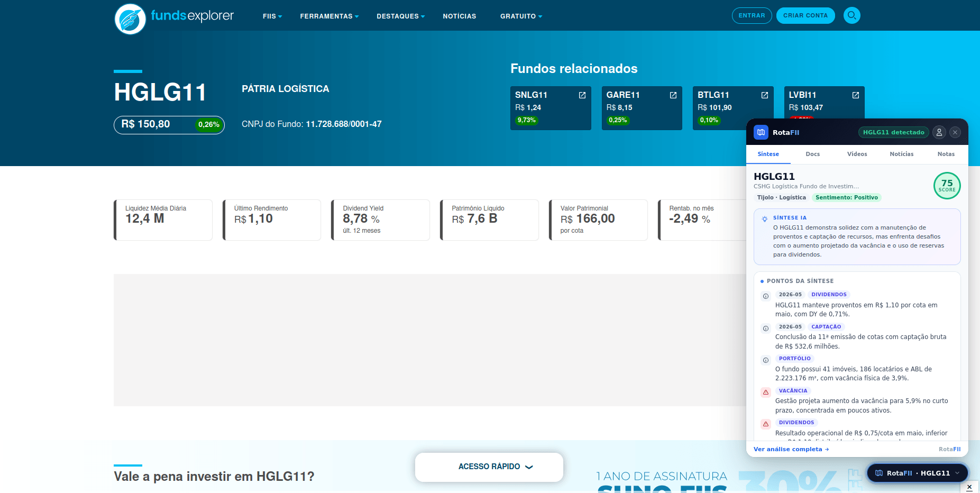Click info icon beside Captação point
This screenshot has height=493, width=980.
765,328
